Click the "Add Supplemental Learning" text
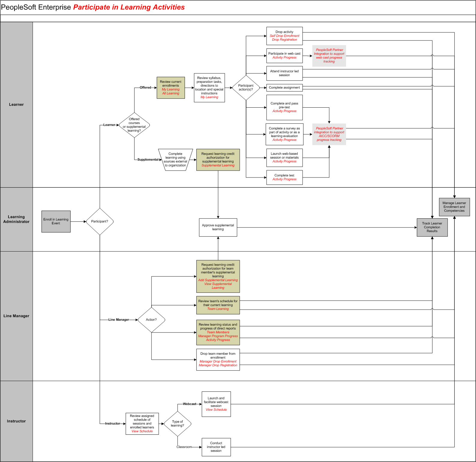The height and width of the screenshot is (462, 476). pyautogui.click(x=218, y=280)
